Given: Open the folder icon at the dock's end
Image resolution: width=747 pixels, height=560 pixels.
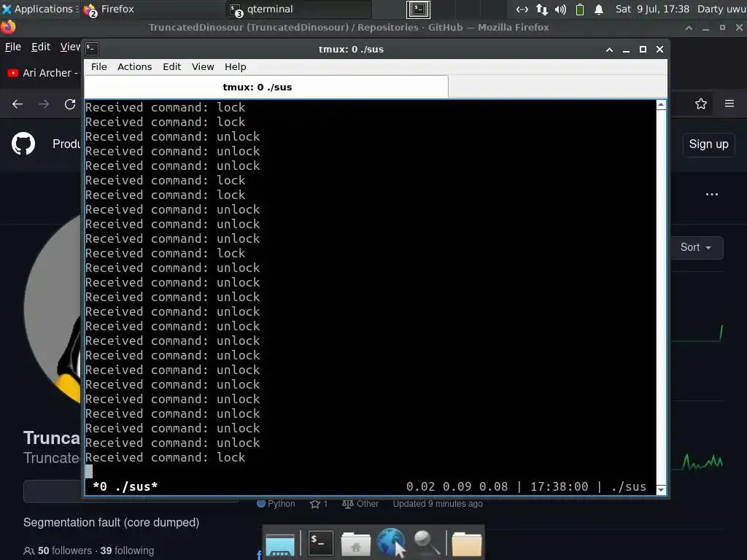Looking at the screenshot, I should pyautogui.click(x=466, y=544).
